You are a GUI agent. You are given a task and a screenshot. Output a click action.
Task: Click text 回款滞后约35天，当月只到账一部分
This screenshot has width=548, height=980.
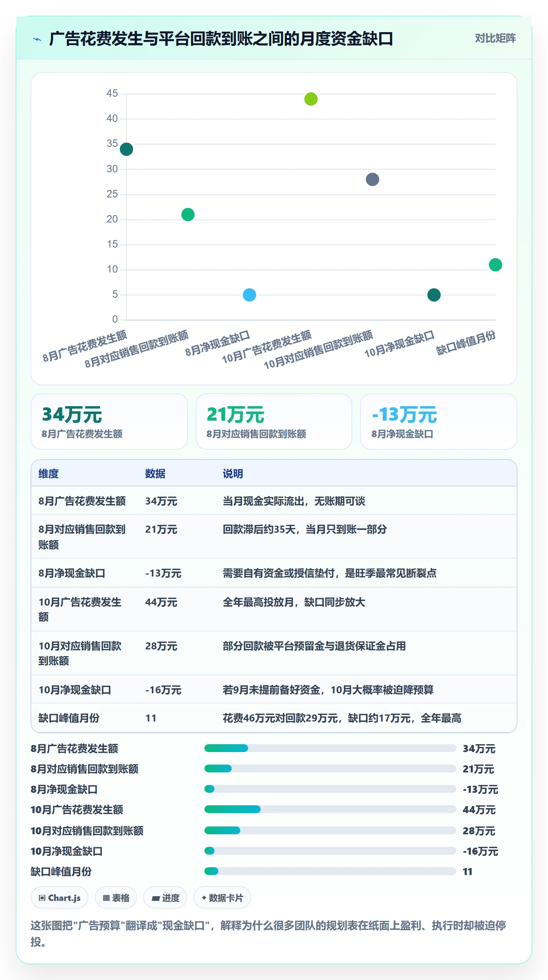(x=305, y=529)
